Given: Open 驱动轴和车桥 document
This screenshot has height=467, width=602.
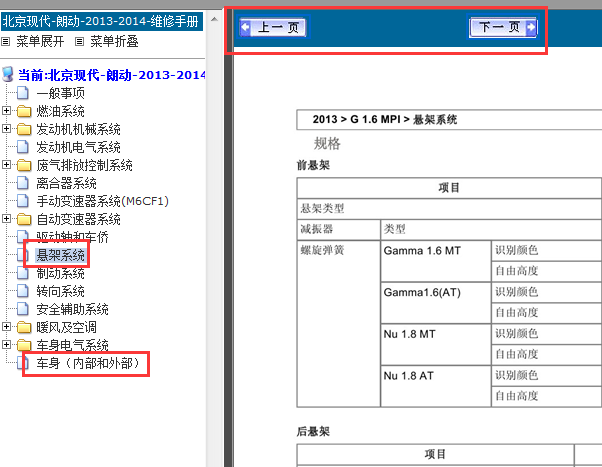Looking at the screenshot, I should tap(73, 237).
